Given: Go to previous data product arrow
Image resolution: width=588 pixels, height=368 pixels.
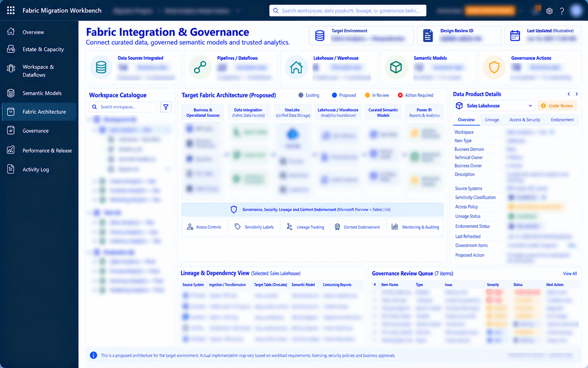Looking at the screenshot, I should pos(569,94).
